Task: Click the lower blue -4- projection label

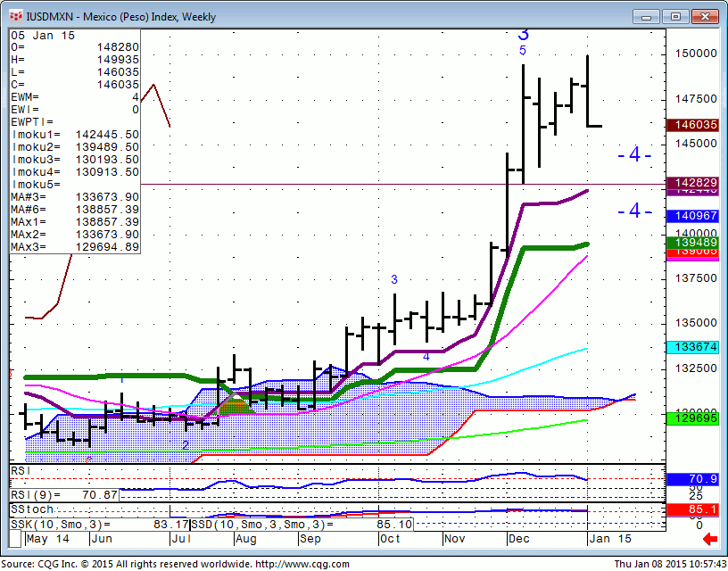Action: [x=634, y=211]
